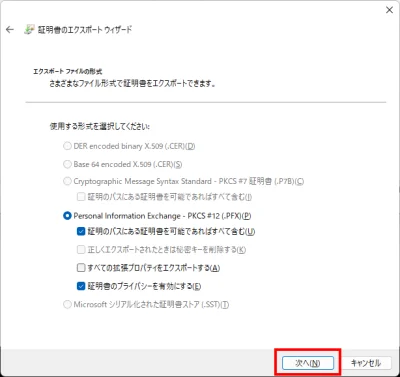Click the 次へ(N) button
The height and width of the screenshot is (377, 400).
point(308,363)
